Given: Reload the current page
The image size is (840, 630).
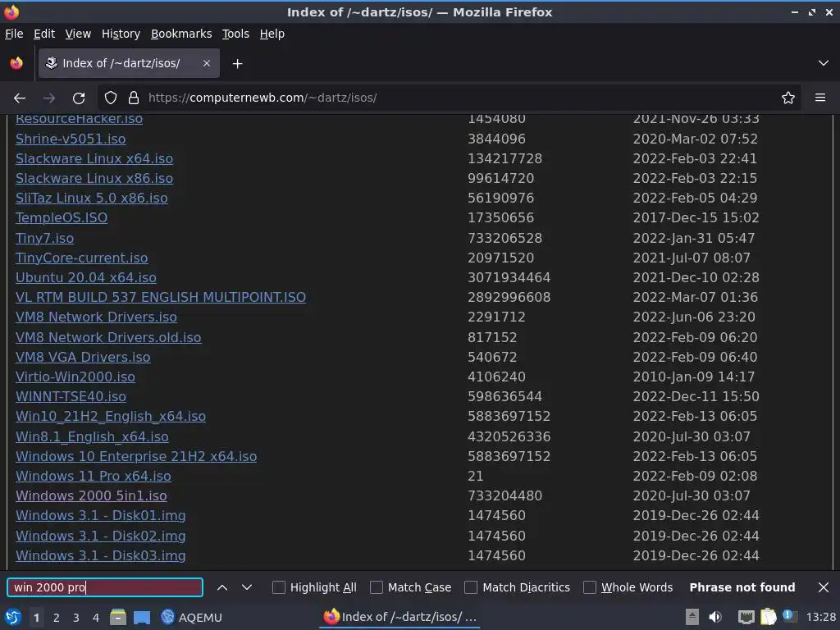Looking at the screenshot, I should pyautogui.click(x=79, y=98).
